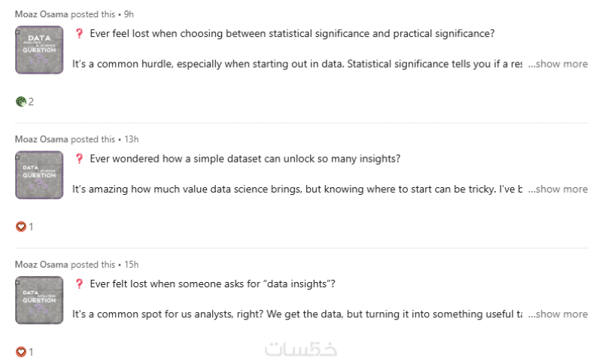Open the thumbnail image of the 15h post
Image resolution: width=602 pixels, height=364 pixels.
point(39,300)
